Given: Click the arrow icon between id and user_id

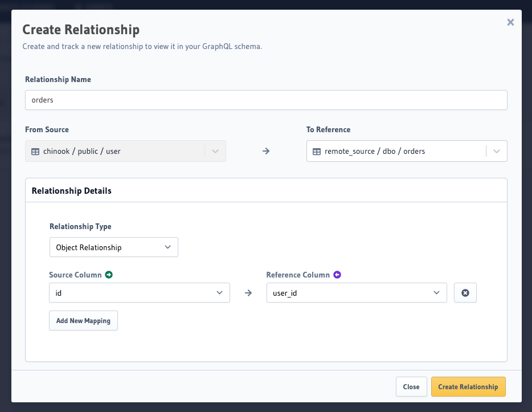Looking at the screenshot, I should click(248, 292).
